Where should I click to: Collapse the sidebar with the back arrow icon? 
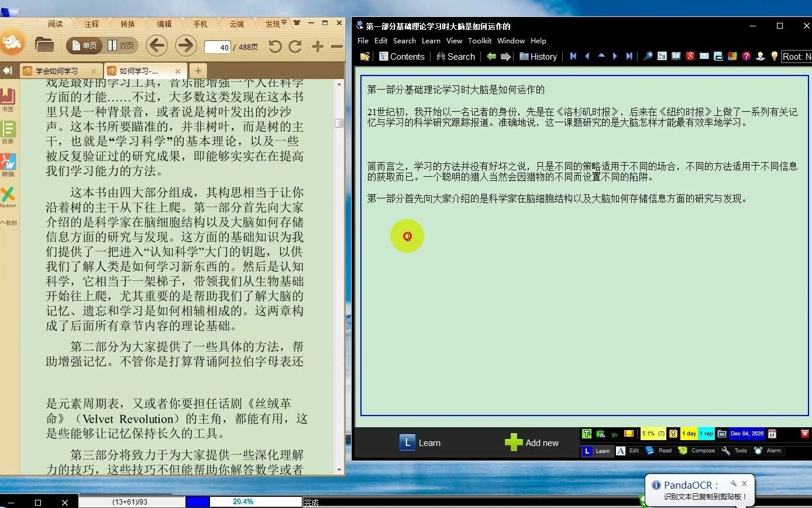[x=8, y=71]
